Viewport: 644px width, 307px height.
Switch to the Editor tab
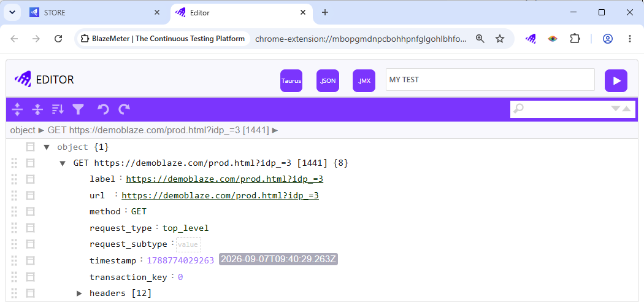(242, 12)
